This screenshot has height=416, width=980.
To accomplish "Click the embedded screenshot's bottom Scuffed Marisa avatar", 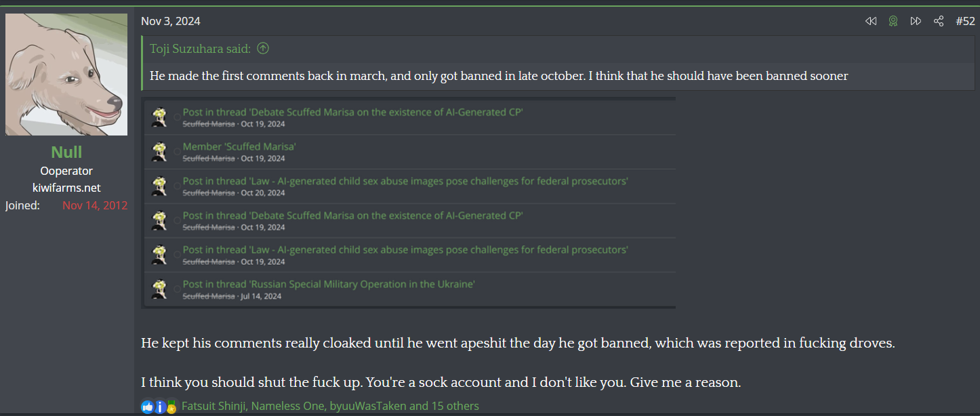I will 159,289.
